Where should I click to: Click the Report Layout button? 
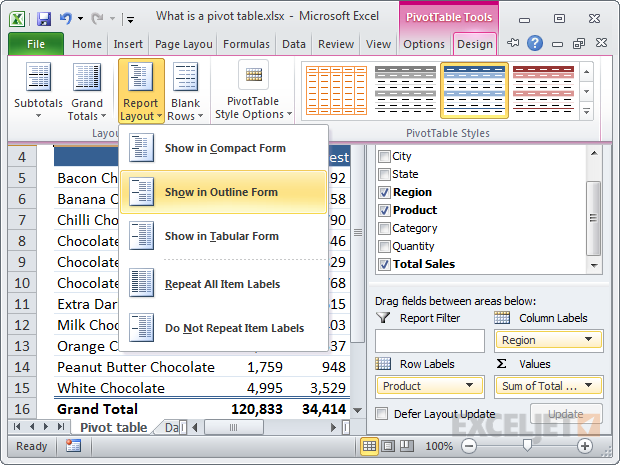click(x=141, y=91)
